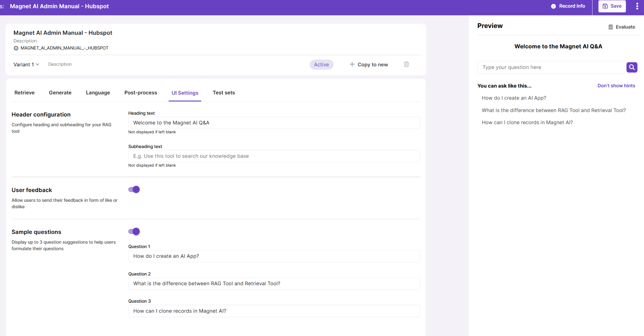This screenshot has height=336, width=644.
Task: Click the Active status badge
Action: tap(321, 65)
